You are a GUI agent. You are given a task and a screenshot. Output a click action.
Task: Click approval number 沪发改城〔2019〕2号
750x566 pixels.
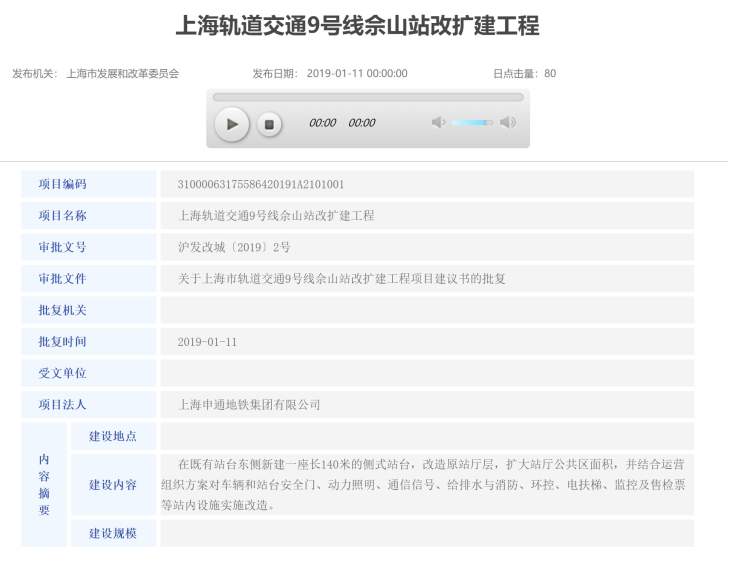(233, 247)
